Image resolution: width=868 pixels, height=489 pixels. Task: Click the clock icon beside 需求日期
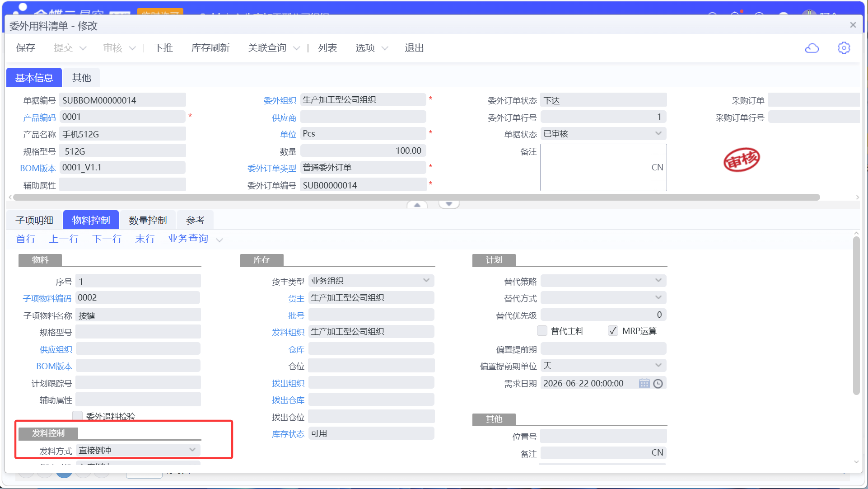click(658, 383)
